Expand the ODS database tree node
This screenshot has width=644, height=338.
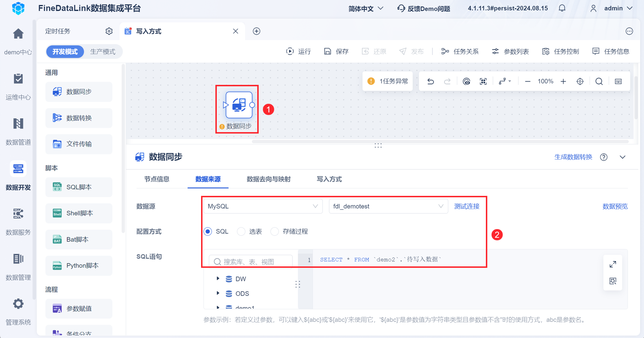click(x=218, y=293)
